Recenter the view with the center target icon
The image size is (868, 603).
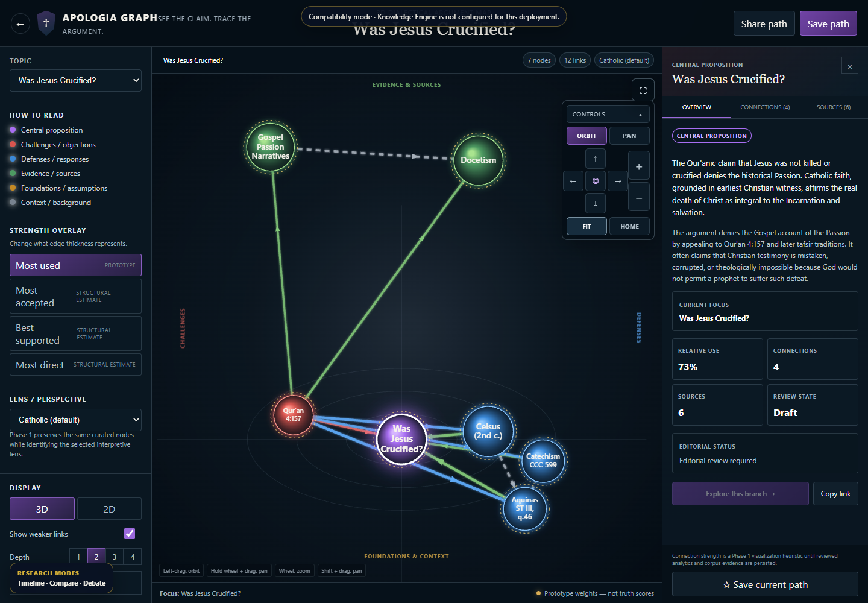tap(596, 181)
